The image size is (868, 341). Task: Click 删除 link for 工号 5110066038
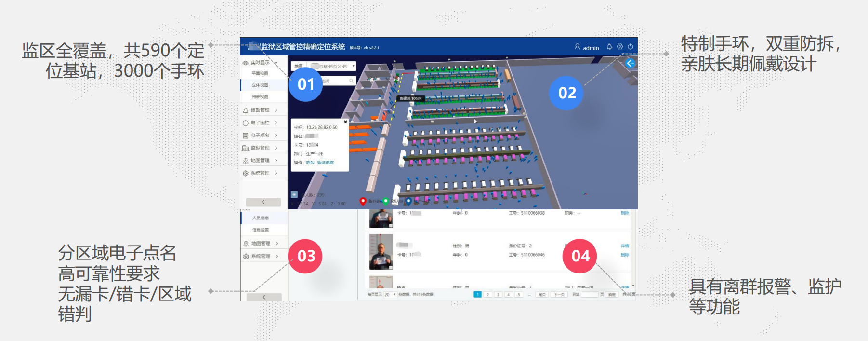625,213
